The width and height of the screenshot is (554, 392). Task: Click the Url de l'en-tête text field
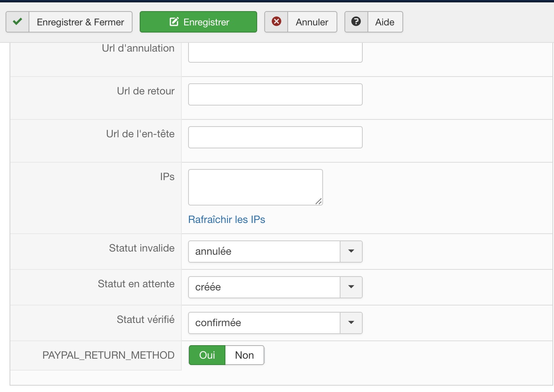pos(275,137)
